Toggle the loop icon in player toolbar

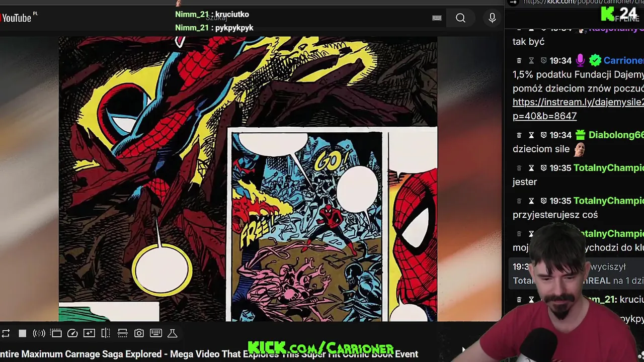pos(6,333)
